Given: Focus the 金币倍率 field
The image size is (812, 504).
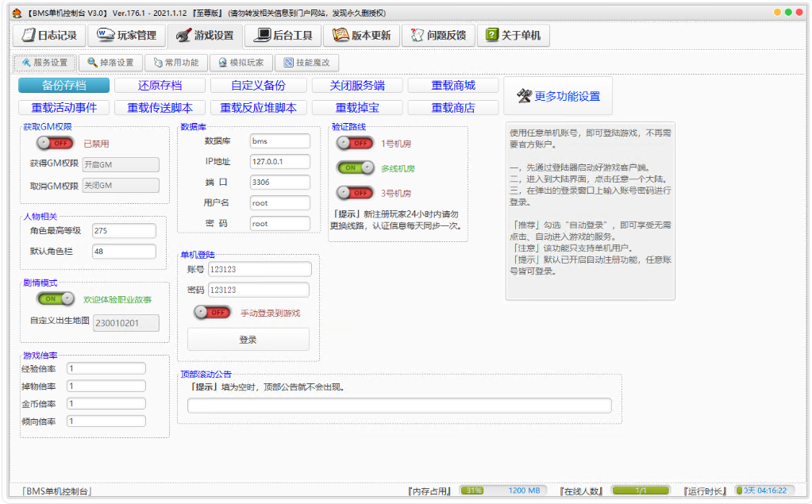Looking at the screenshot, I should [106, 403].
